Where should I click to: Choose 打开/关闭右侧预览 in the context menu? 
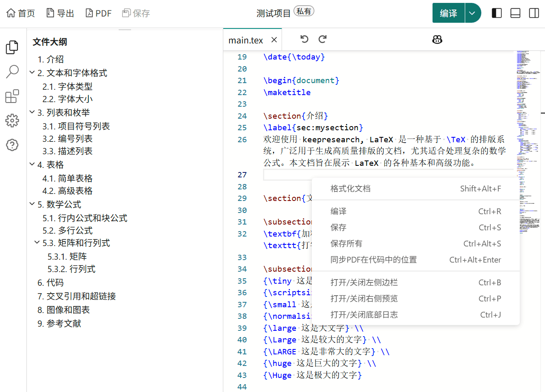click(416, 299)
